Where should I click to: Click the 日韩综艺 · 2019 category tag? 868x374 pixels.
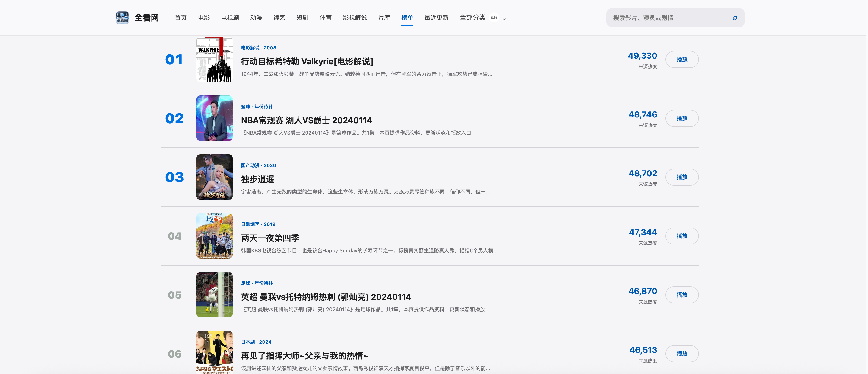point(258,224)
